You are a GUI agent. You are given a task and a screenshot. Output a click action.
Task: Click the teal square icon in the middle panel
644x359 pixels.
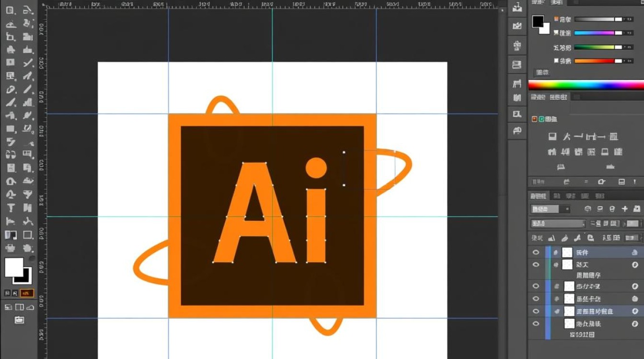click(541, 119)
